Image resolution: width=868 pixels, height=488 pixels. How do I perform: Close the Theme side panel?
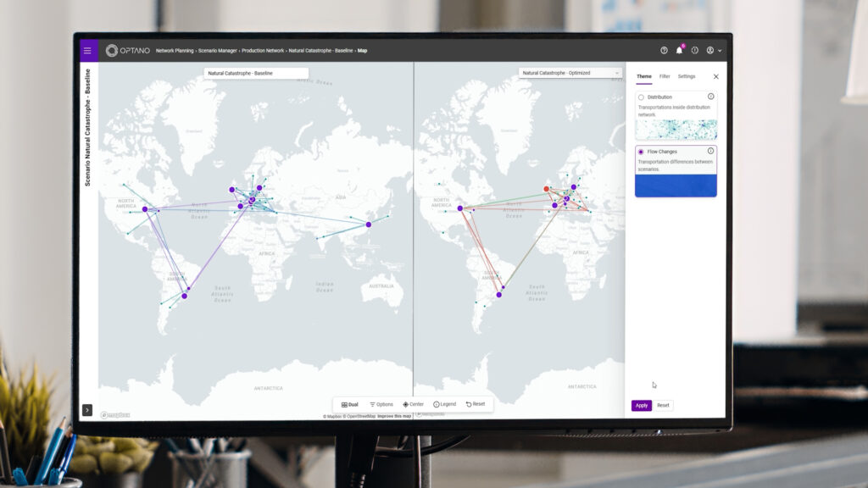pyautogui.click(x=715, y=76)
